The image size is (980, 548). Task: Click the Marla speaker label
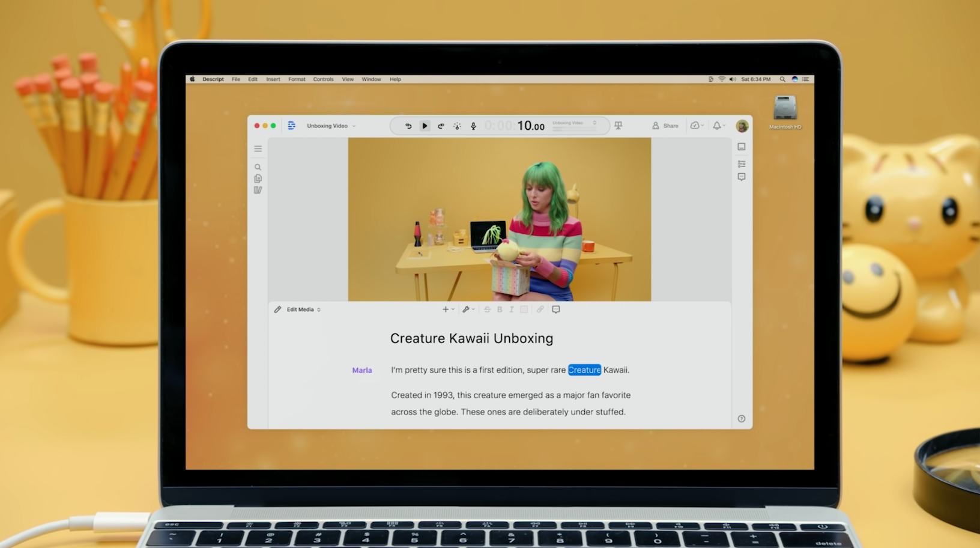[x=362, y=370]
